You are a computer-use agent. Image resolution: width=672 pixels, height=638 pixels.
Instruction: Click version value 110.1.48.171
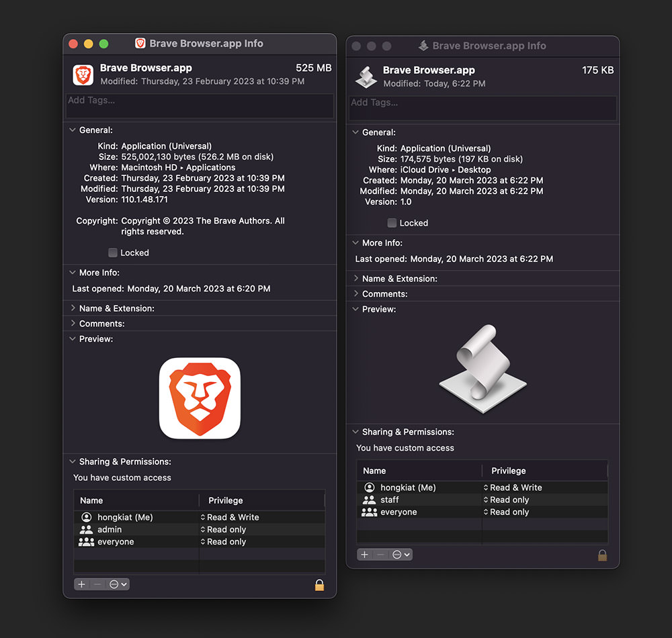coord(144,199)
